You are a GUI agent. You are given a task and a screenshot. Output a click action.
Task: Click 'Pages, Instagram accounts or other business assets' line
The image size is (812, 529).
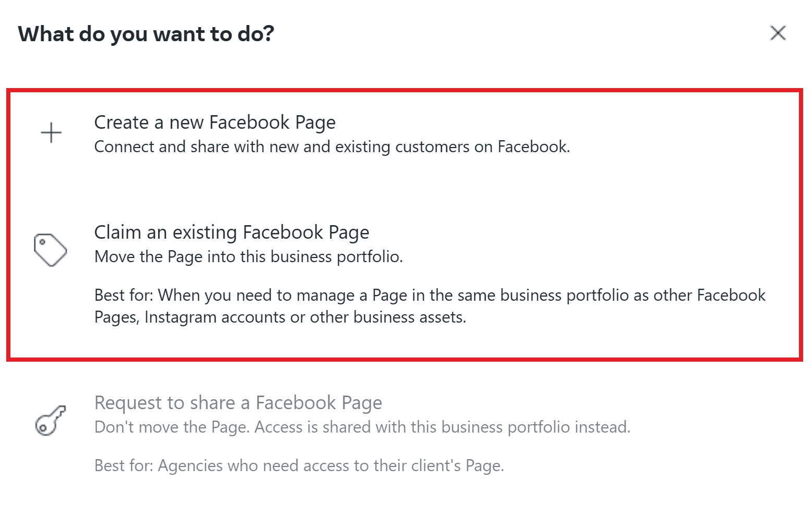pyautogui.click(x=280, y=317)
